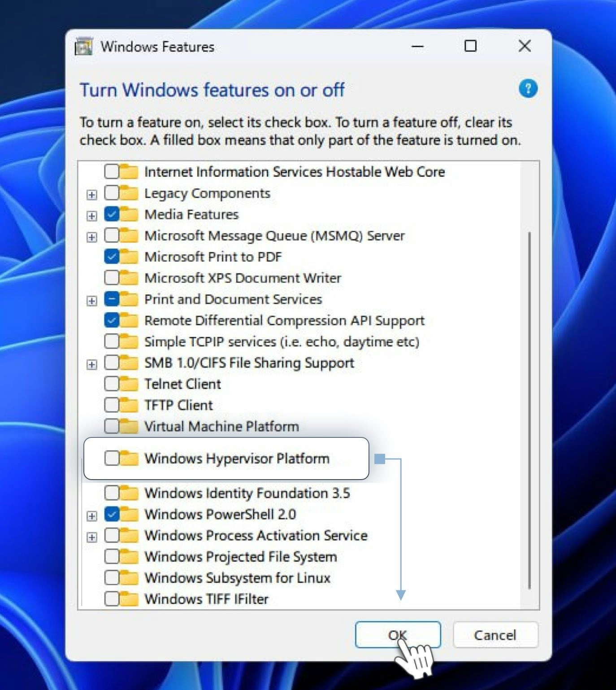
Task: Minimize the Windows Features window
Action: 417,46
